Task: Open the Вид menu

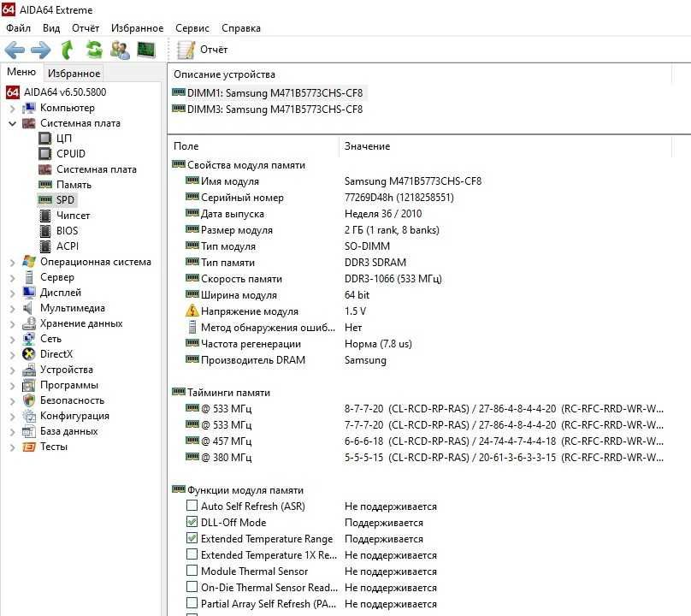Action: point(51,28)
